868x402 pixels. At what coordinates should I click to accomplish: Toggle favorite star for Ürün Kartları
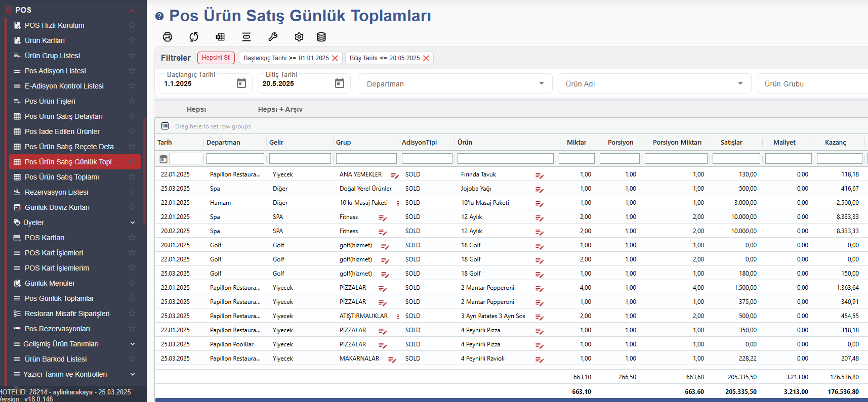click(132, 40)
